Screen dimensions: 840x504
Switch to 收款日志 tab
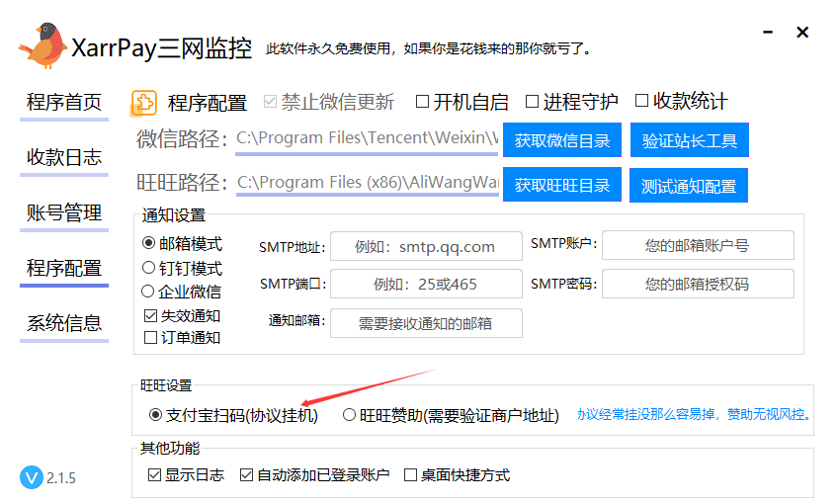tap(64, 157)
